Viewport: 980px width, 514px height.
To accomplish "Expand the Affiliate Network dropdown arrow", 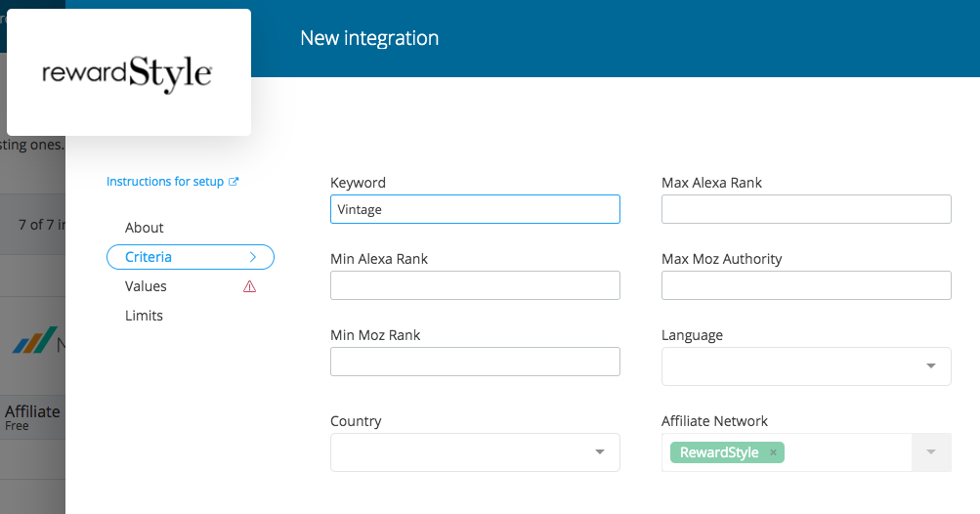I will (930, 452).
